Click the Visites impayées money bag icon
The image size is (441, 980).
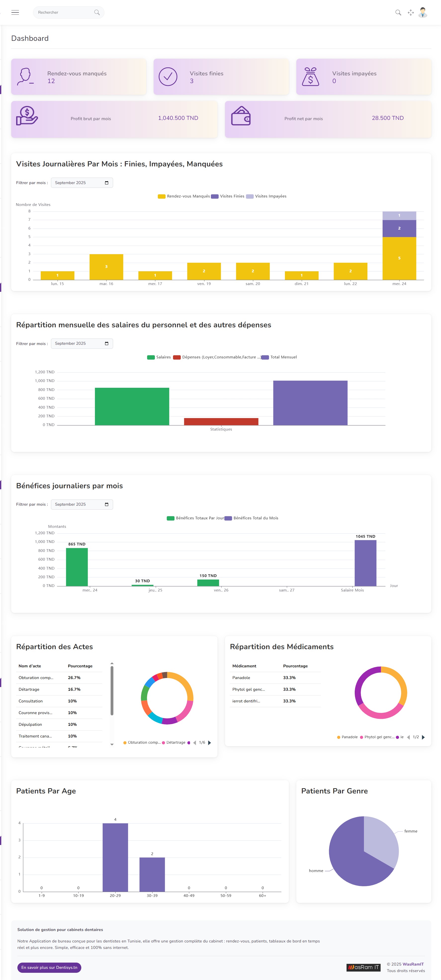pyautogui.click(x=310, y=76)
